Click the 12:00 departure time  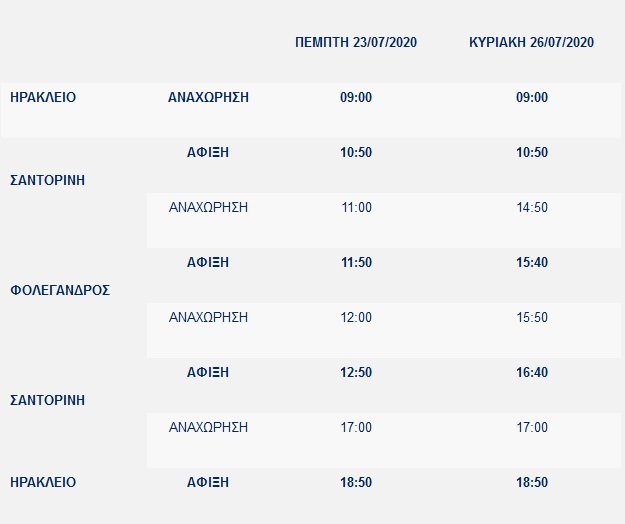tap(356, 318)
